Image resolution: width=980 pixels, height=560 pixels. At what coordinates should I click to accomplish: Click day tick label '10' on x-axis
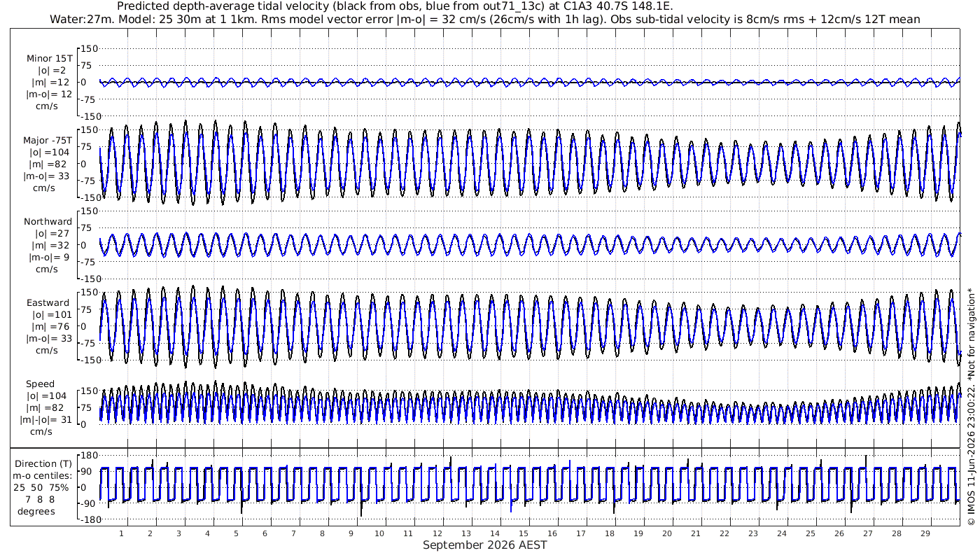click(x=379, y=533)
